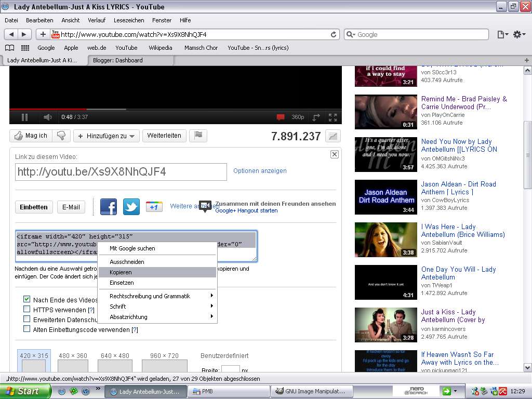Select the 480 × 360 embed size
The height and width of the screenshot is (399, 532).
click(x=73, y=362)
